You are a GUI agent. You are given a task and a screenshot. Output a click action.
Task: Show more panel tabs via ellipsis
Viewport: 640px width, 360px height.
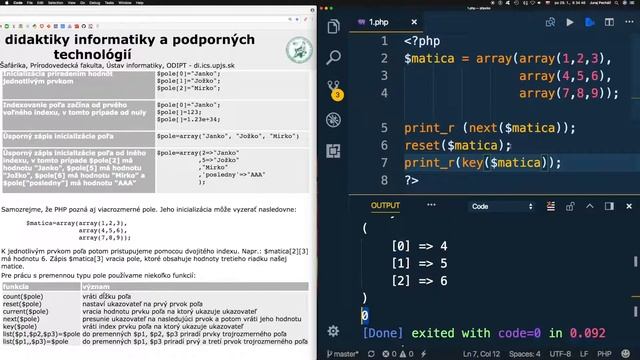pyautogui.click(x=431, y=205)
